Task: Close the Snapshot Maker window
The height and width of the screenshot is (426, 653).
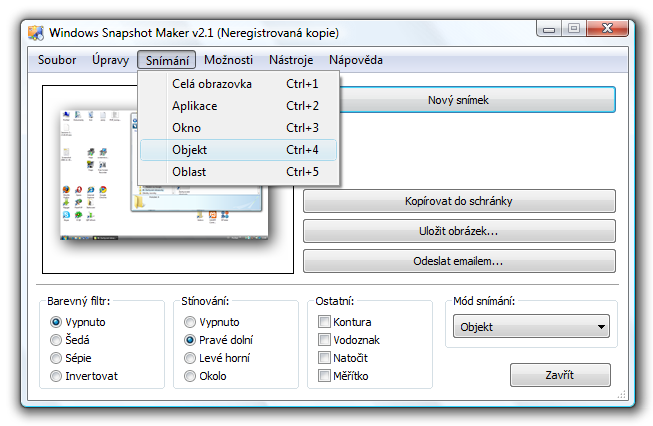Action: point(607,29)
